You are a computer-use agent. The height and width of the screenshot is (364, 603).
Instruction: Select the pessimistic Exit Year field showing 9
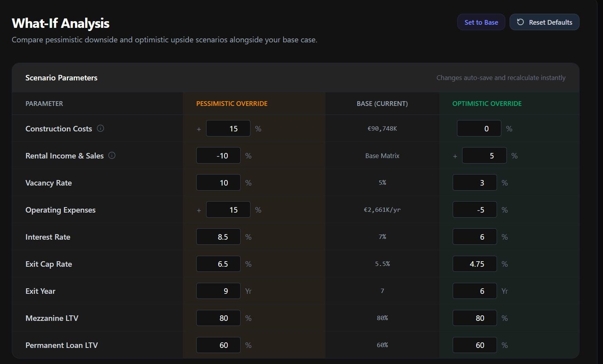(218, 291)
